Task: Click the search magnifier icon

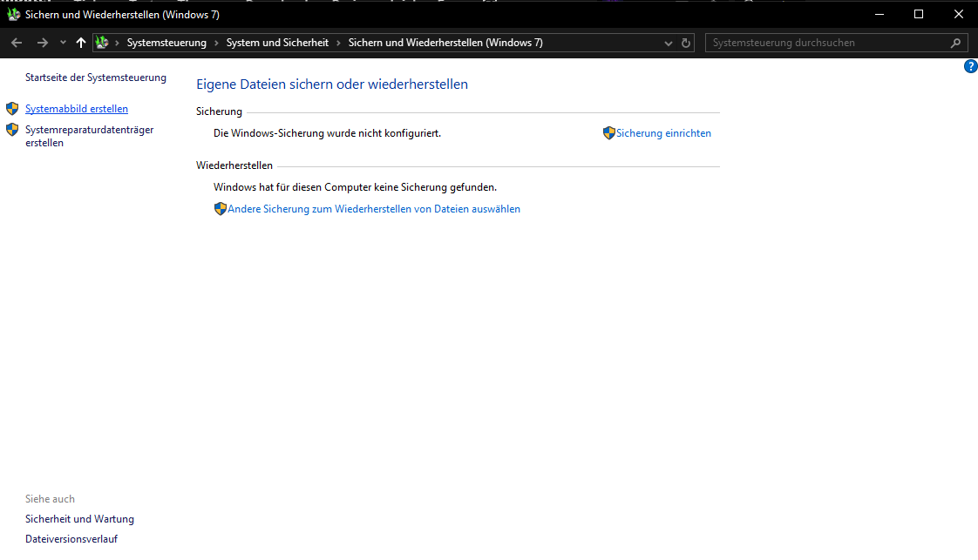Action: coord(955,43)
